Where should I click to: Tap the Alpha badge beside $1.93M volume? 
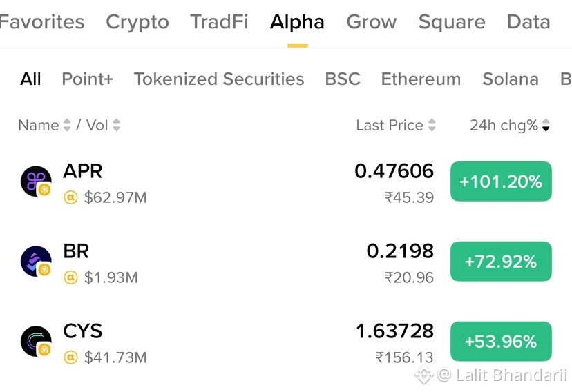(70, 277)
